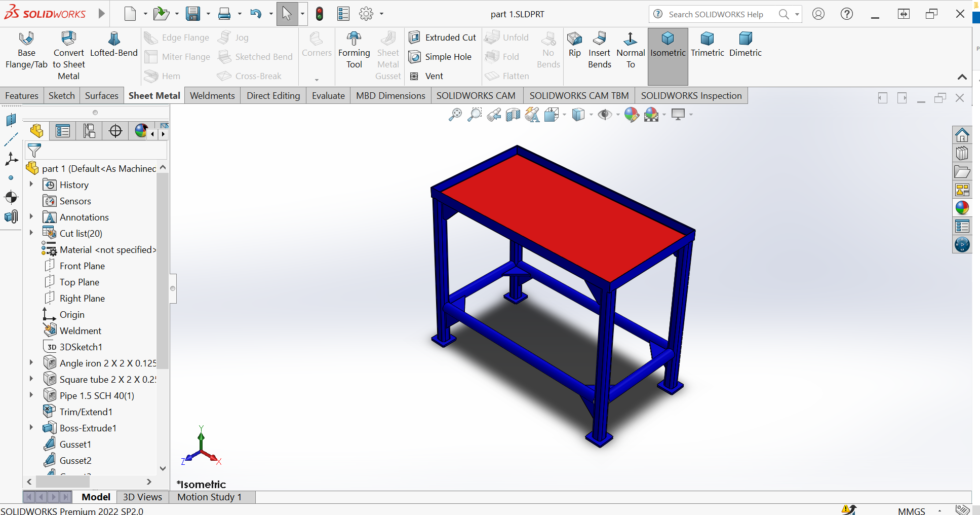Click the Zoom to Fit icon
980x515 pixels.
[x=455, y=115]
